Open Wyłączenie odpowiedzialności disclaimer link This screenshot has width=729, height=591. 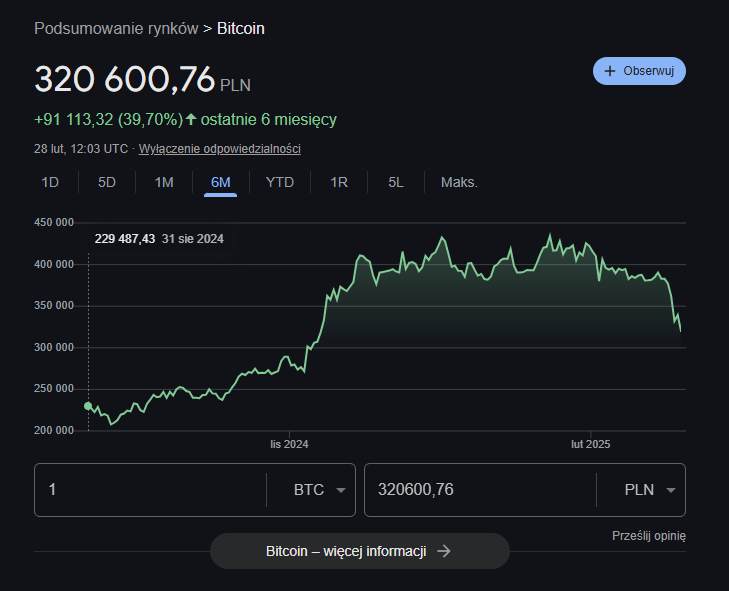point(219,149)
